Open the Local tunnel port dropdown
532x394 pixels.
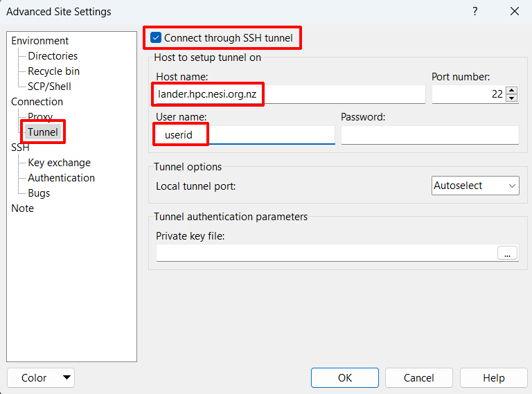(475, 186)
